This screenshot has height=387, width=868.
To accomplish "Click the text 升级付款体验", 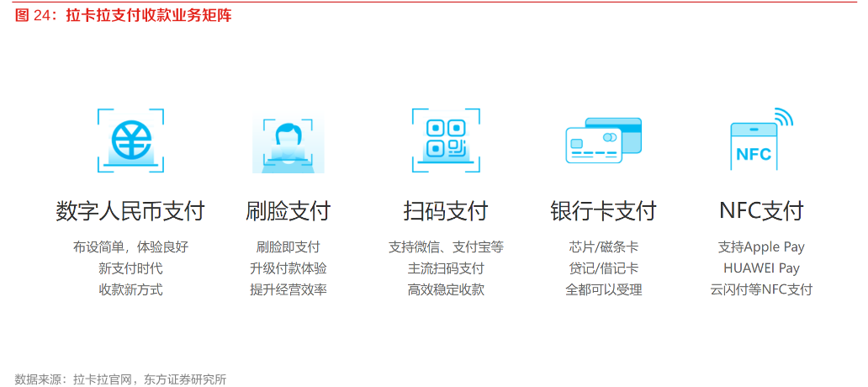I will (x=288, y=268).
